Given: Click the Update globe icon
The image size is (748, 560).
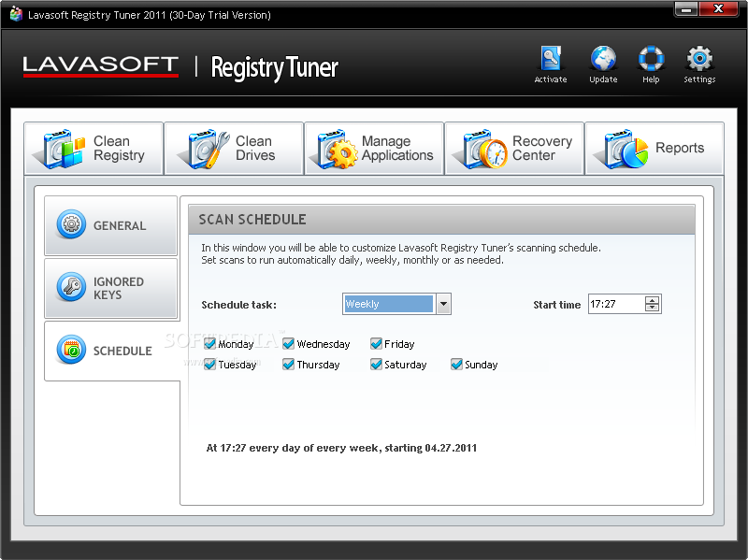Looking at the screenshot, I should pos(603,59).
